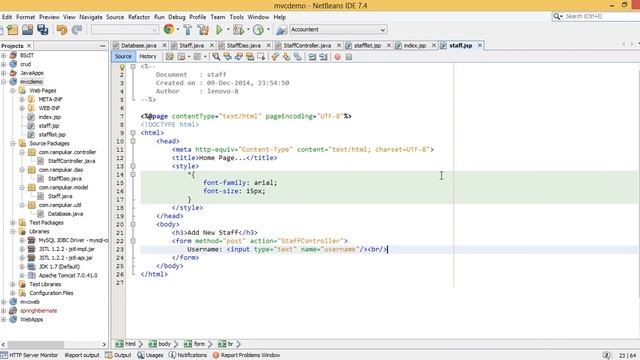Open the StaffDao.java tab
Image resolution: width=640 pixels, height=360 pixels.
pyautogui.click(x=243, y=45)
